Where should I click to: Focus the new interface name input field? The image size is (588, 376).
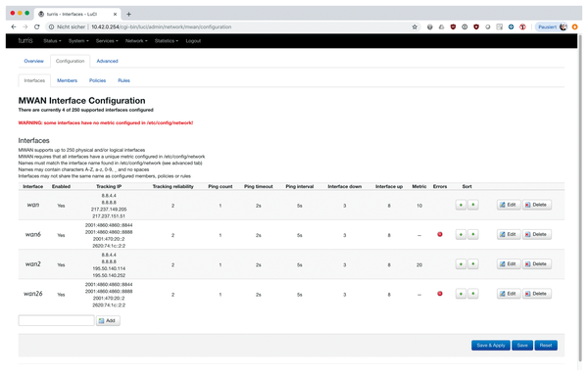tap(56, 320)
